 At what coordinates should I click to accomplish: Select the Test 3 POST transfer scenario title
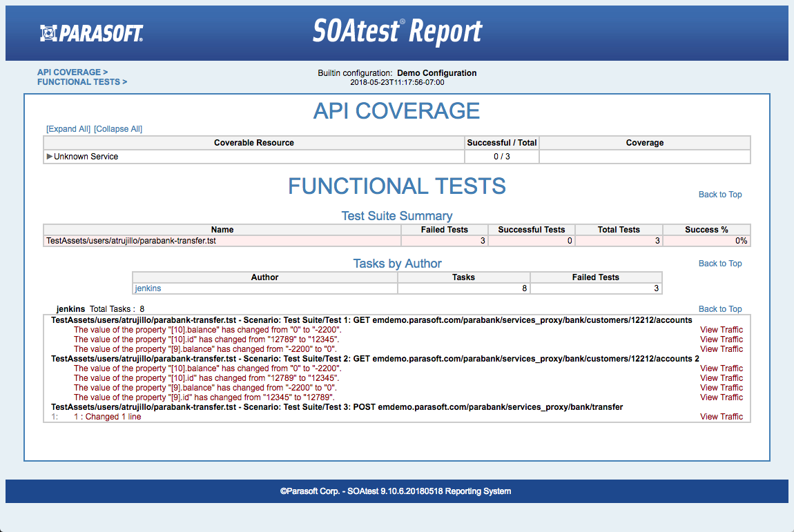coord(337,407)
